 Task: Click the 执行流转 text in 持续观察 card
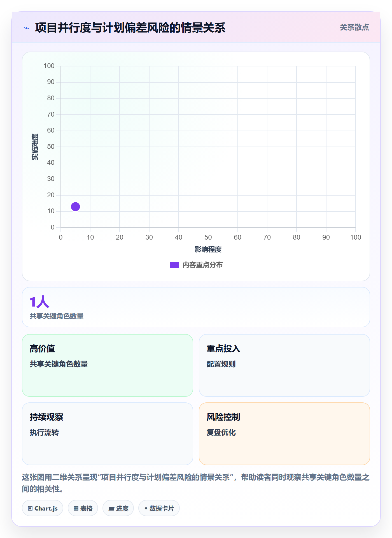(44, 432)
